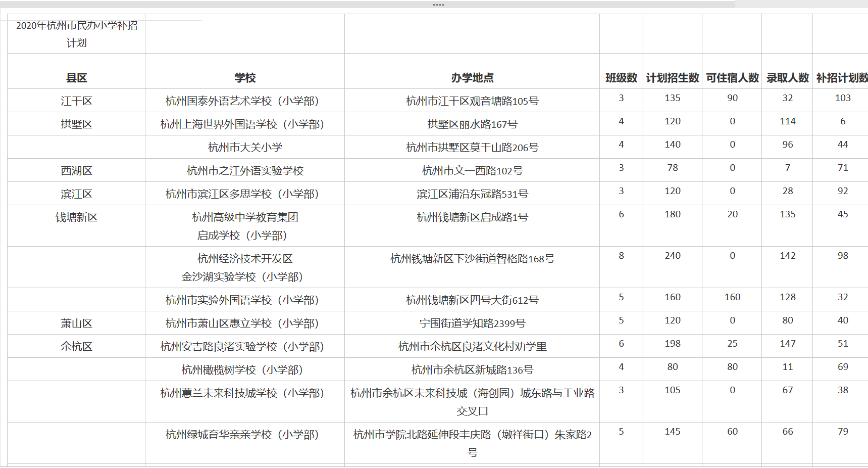
Task: Click the 余杭区 district cell
Action: click(77, 347)
